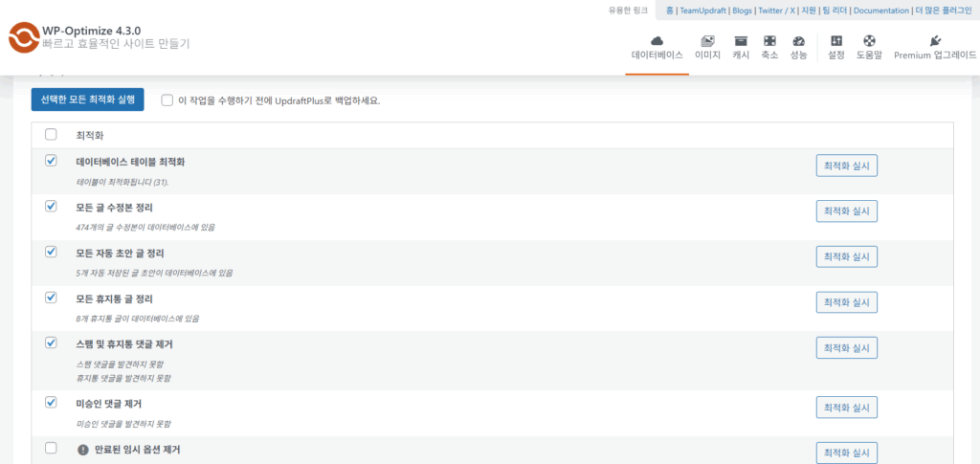Image resolution: width=980 pixels, height=464 pixels.
Task: Uncheck 모든 자동 초안 글 정리 checkbox
Action: [x=52, y=252]
